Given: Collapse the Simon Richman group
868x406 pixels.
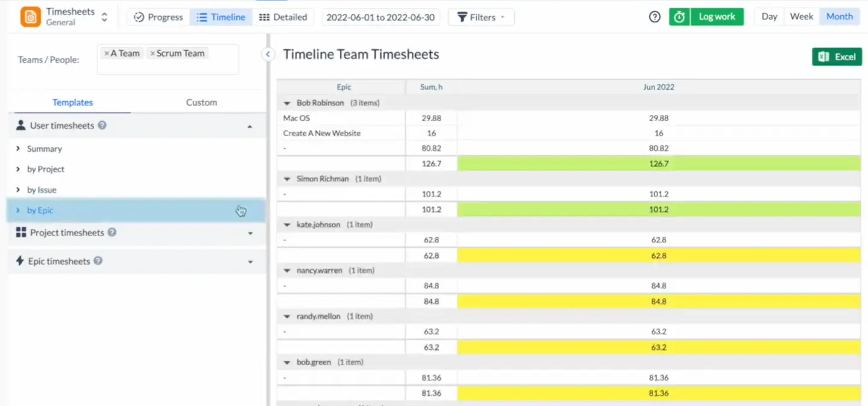Looking at the screenshot, I should tap(287, 179).
